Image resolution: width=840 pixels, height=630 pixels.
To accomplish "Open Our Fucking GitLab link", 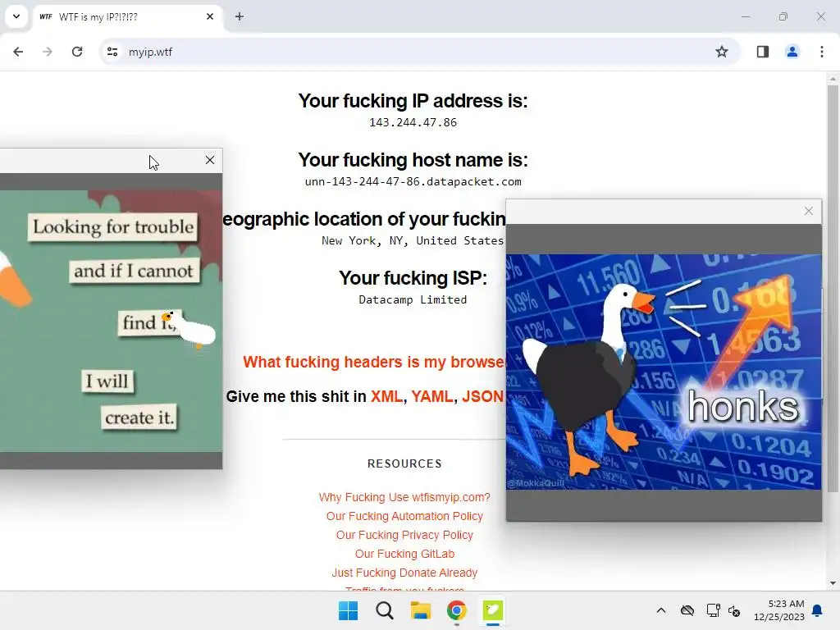I will coord(404,554).
